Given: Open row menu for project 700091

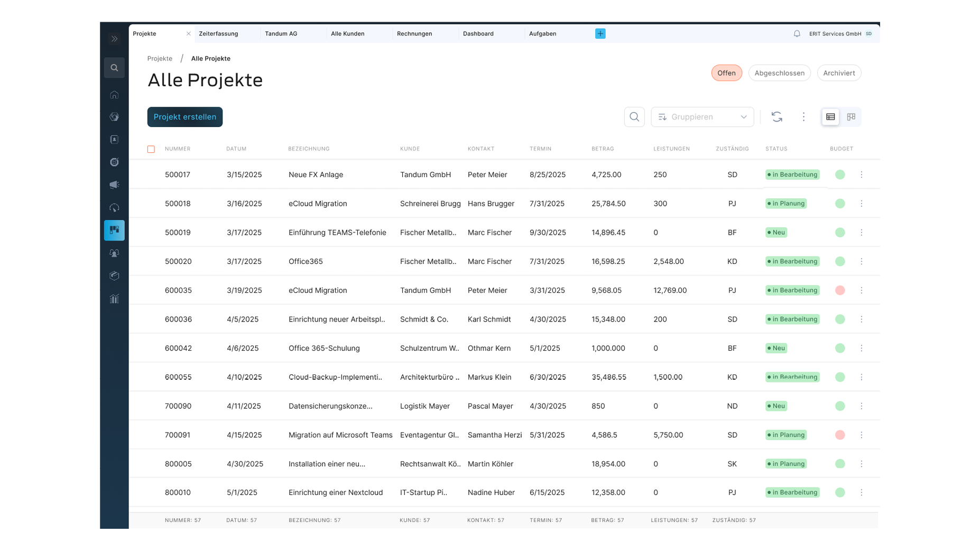Looking at the screenshot, I should [862, 435].
